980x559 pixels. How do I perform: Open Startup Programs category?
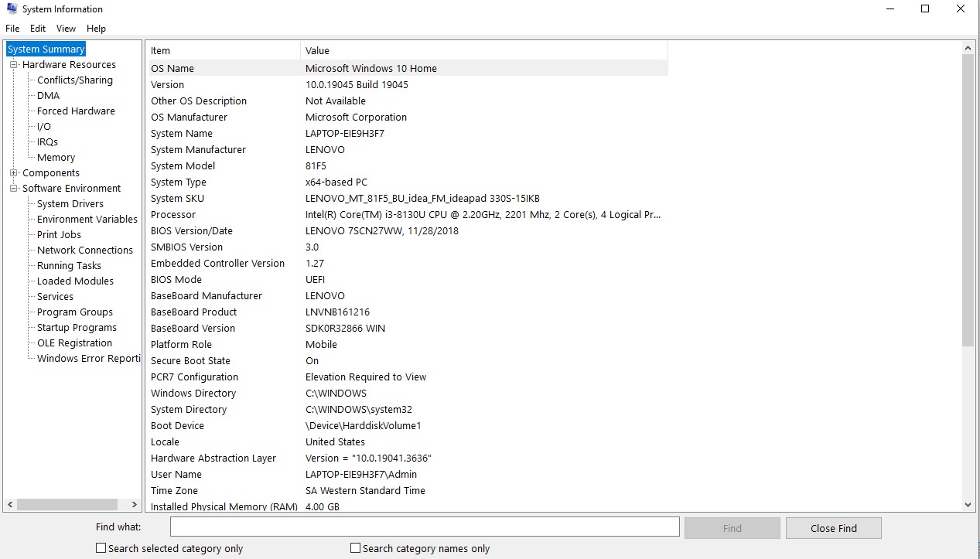point(77,328)
